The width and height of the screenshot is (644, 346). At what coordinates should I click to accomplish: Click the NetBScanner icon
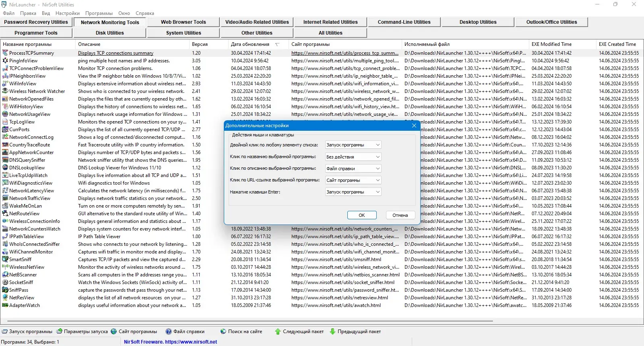click(x=5, y=274)
